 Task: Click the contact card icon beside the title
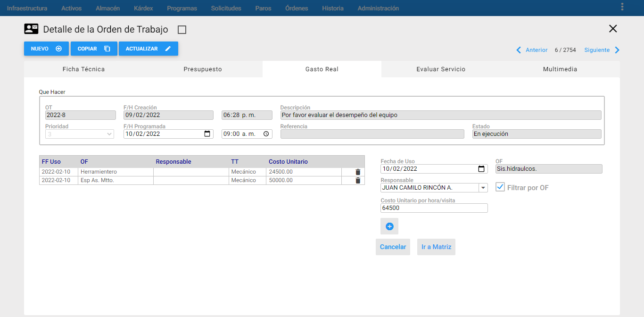(x=31, y=29)
